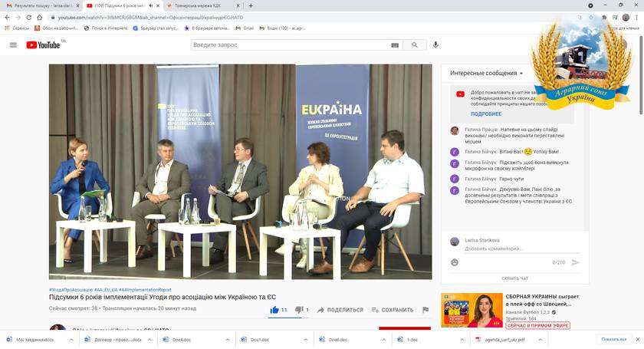Image resolution: width=644 pixels, height=349 pixels.
Task: Report the video using the flag icon
Action: (426, 310)
